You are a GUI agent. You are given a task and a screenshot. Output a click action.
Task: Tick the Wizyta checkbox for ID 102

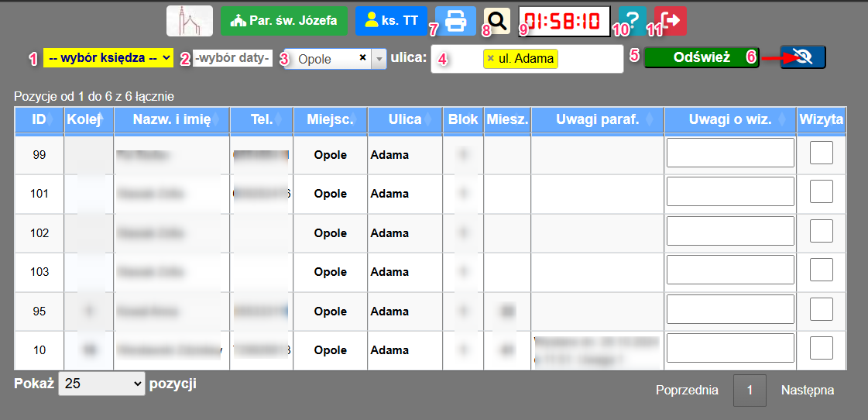click(x=821, y=232)
